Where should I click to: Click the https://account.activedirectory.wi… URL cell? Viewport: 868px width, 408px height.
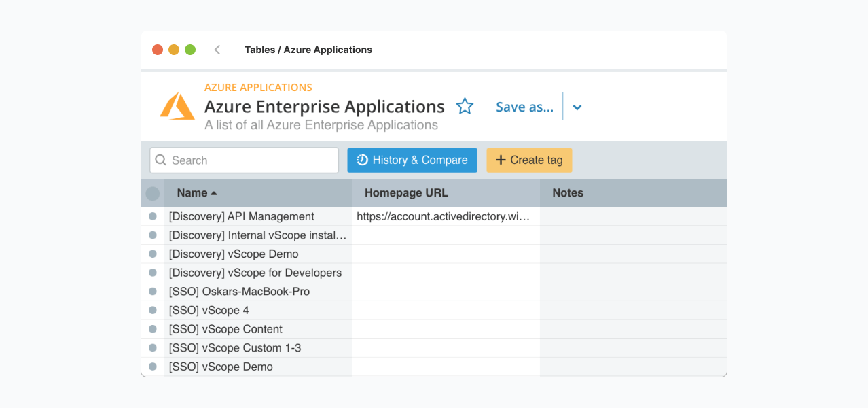[x=446, y=216]
